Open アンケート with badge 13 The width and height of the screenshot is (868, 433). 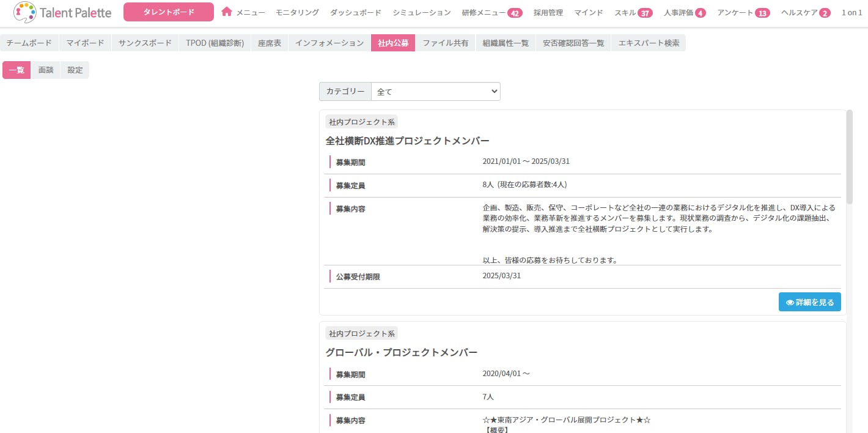pos(743,13)
